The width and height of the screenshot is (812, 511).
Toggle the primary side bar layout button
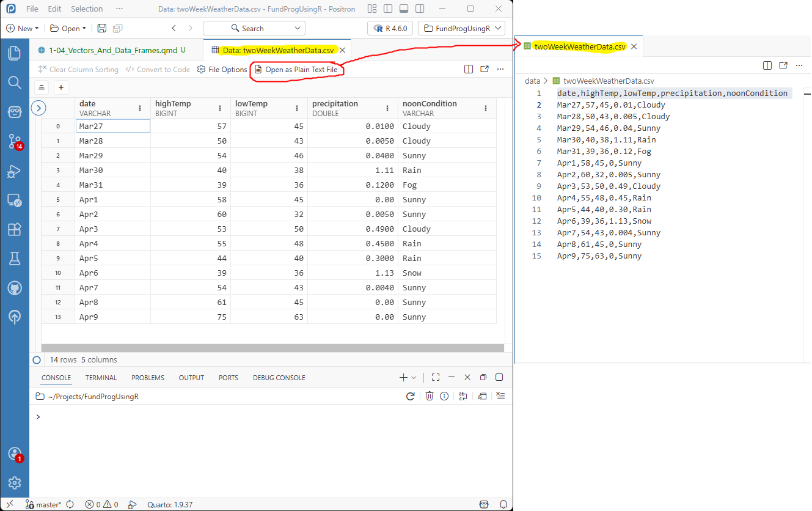[388, 9]
